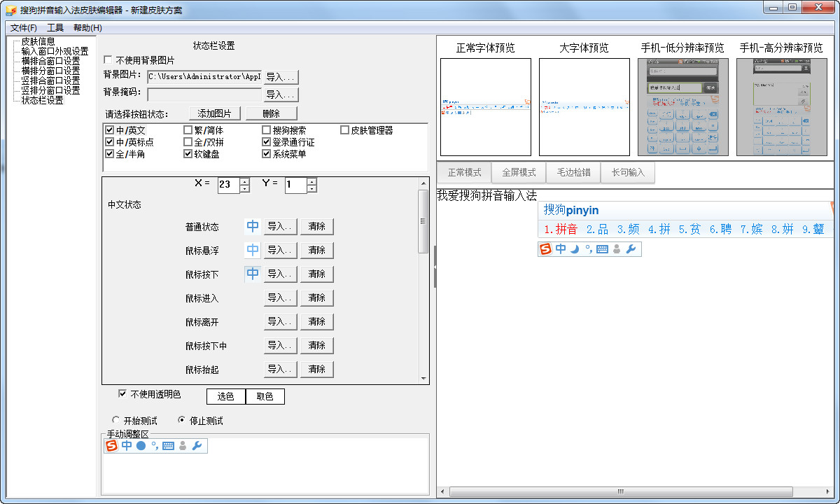Click 导入 button for 背景掩码
The image size is (840, 504).
(x=281, y=94)
